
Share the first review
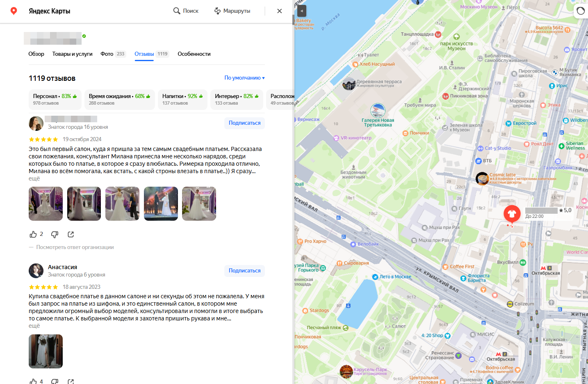(x=71, y=234)
